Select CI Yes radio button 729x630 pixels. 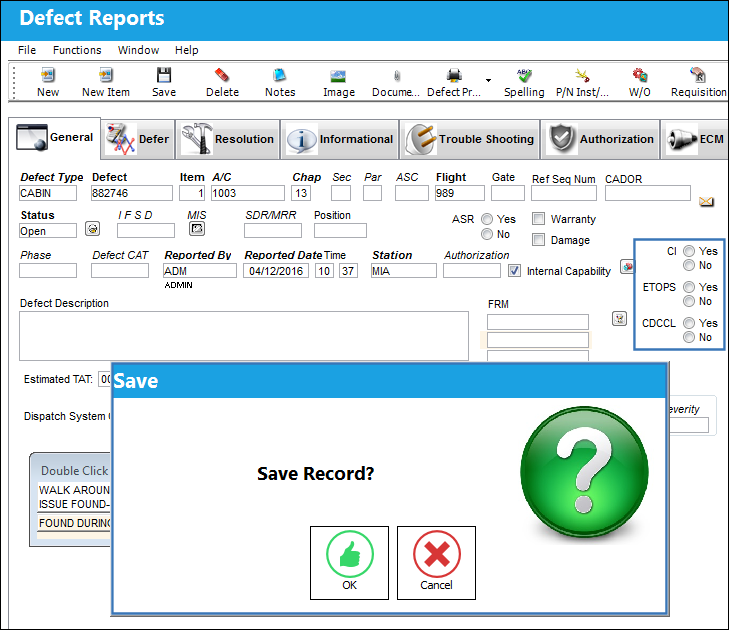[x=689, y=251]
